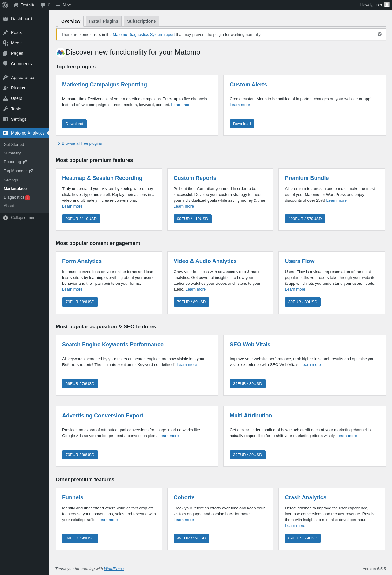Click the Posts pushpin icon
392x575 pixels.
click(6, 32)
